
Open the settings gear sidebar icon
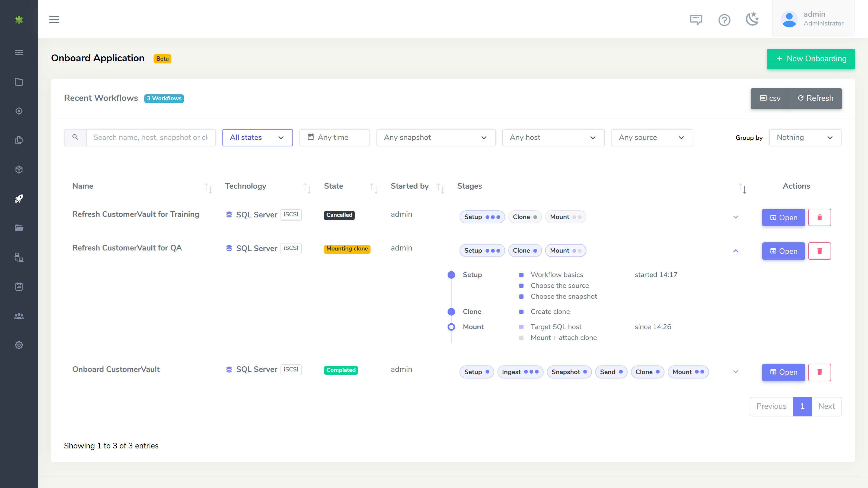click(19, 345)
